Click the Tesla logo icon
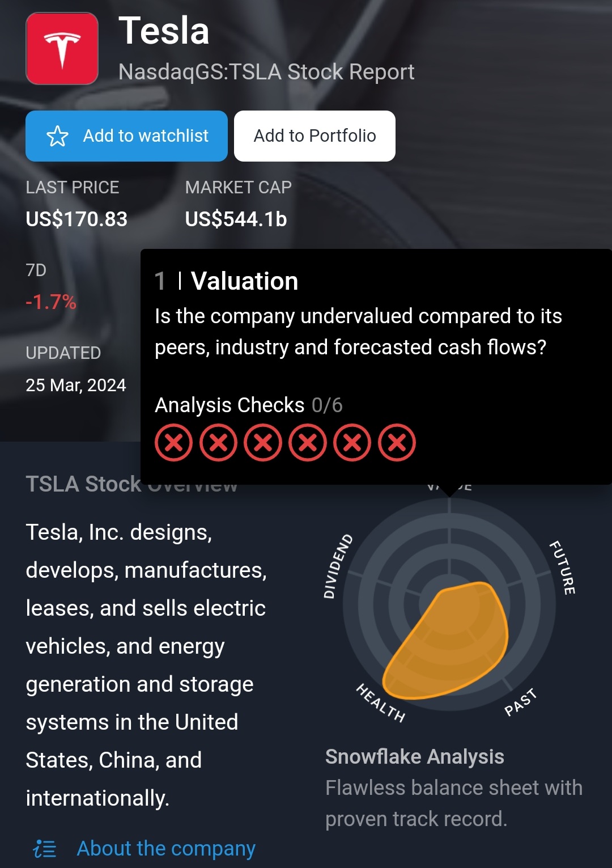The image size is (612, 868). (62, 49)
